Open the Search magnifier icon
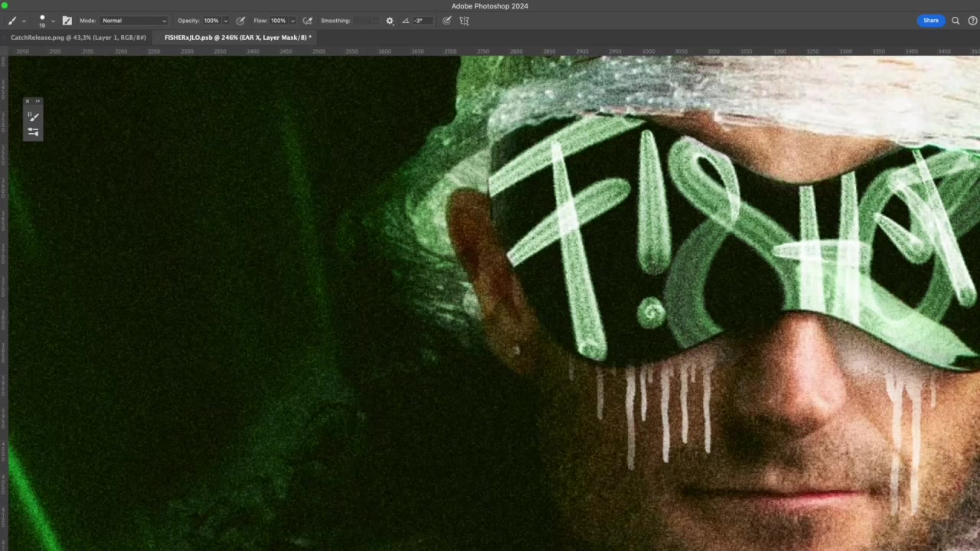 [955, 21]
